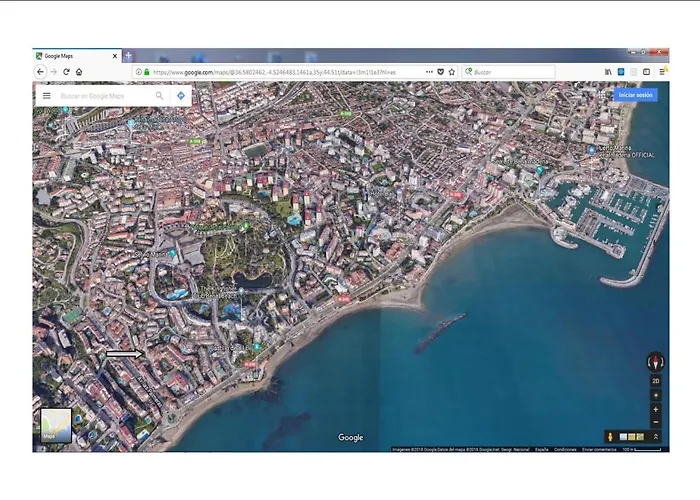Screen dimensions: 700x500
Task: Open the Google apps grid icon
Action: coord(601,95)
